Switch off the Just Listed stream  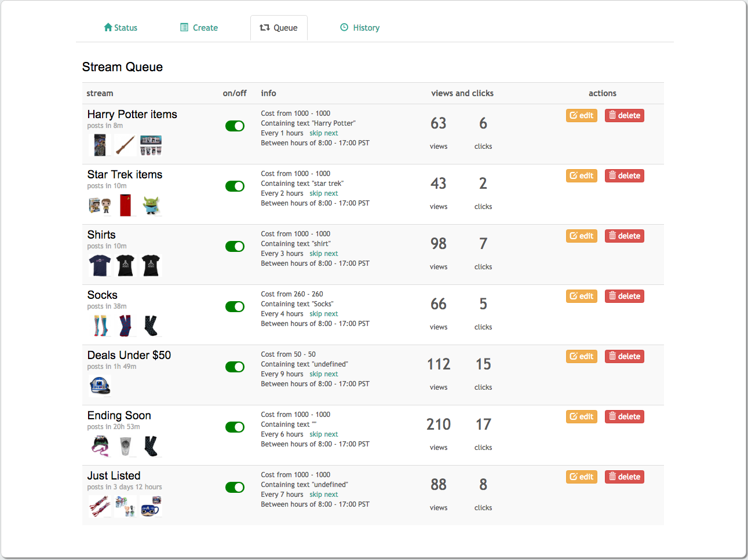(x=235, y=488)
